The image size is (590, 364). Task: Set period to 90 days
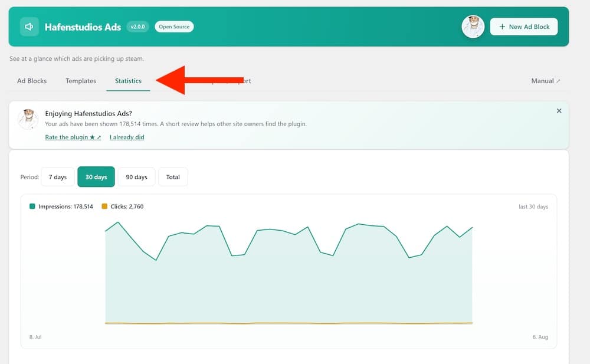click(137, 177)
